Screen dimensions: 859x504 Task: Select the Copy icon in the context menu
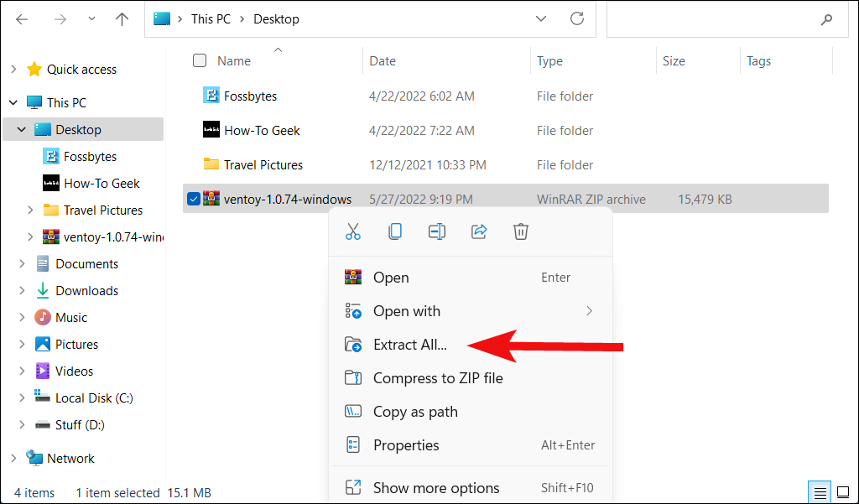(394, 231)
